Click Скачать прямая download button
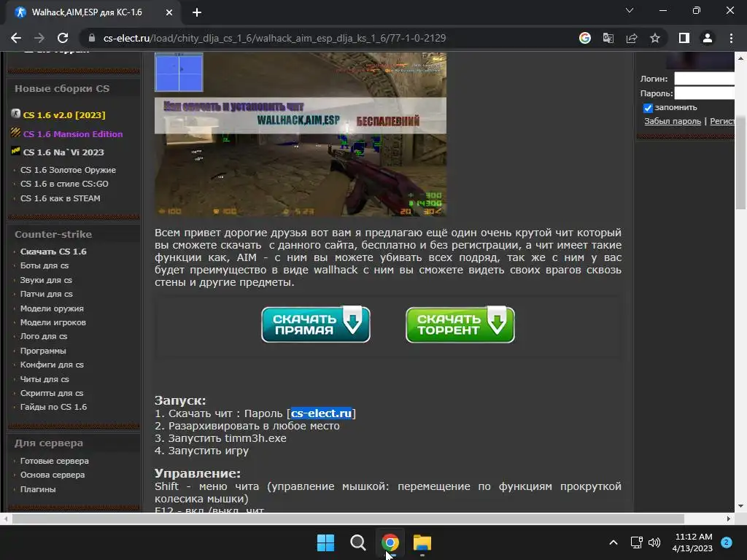The width and height of the screenshot is (747, 560). tap(315, 324)
